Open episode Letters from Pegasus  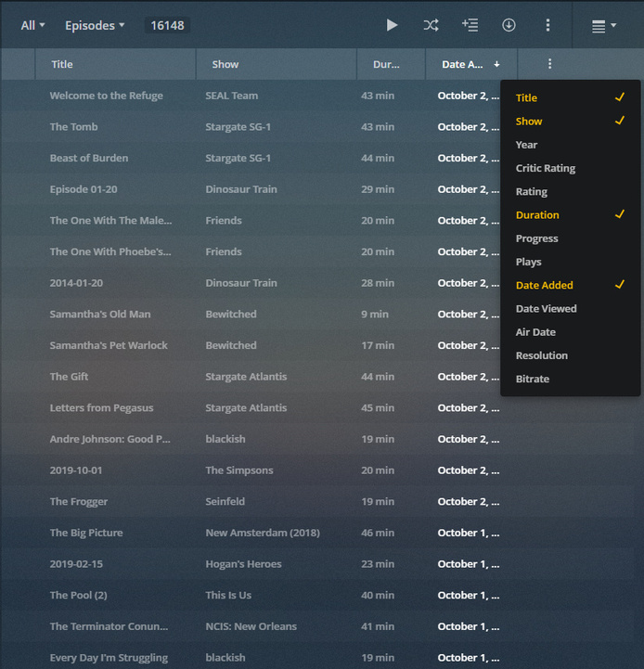point(101,408)
